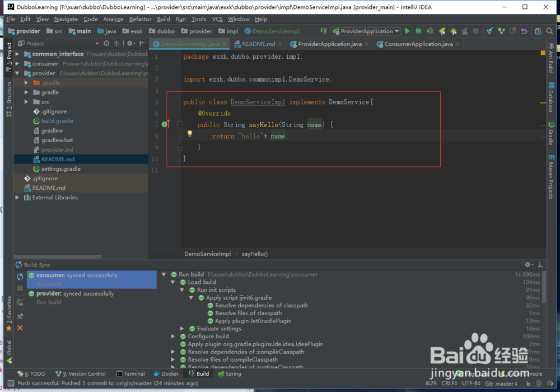
Task: Click the Project panel horizontal scrollbar
Action: (58, 256)
